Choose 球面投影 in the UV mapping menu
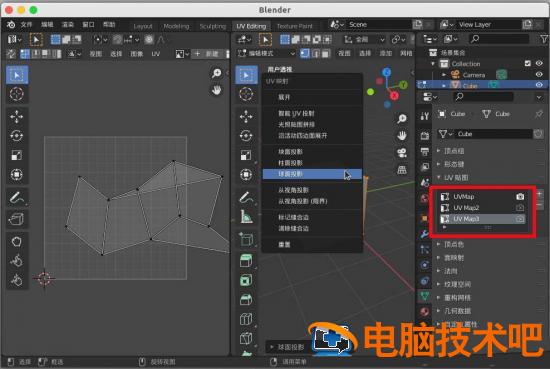This screenshot has width=550, height=369. pos(312,174)
